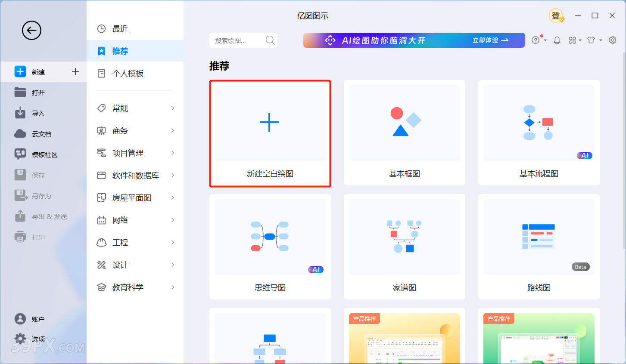The image size is (626, 364).
Task: Click the help question mark icon
Action: (x=536, y=40)
